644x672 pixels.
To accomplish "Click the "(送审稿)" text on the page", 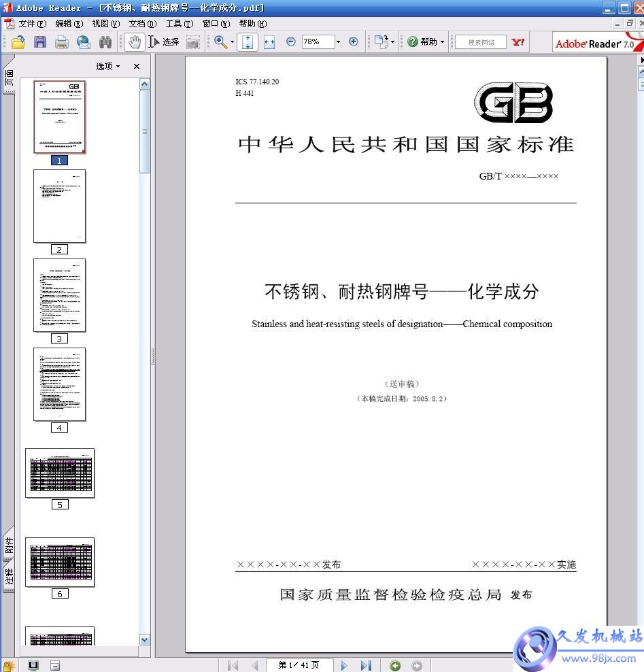I will click(x=402, y=384).
